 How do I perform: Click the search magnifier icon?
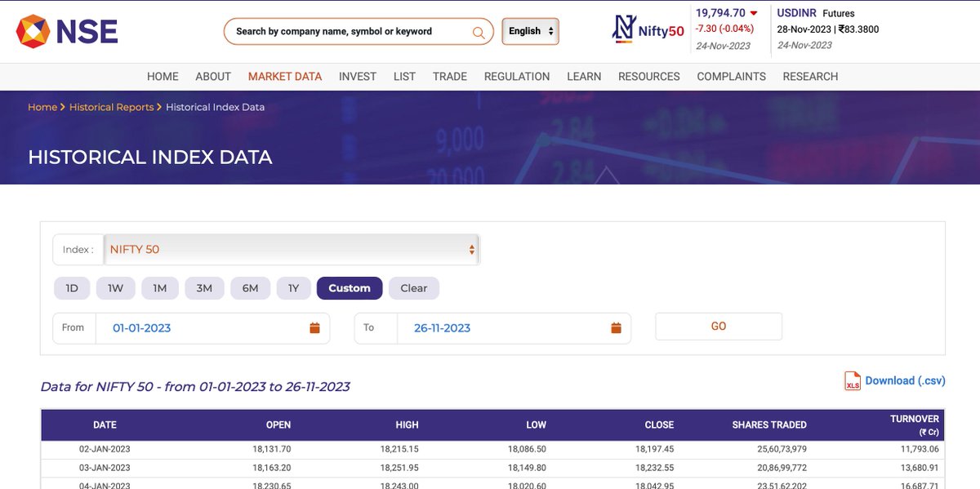[x=479, y=32]
